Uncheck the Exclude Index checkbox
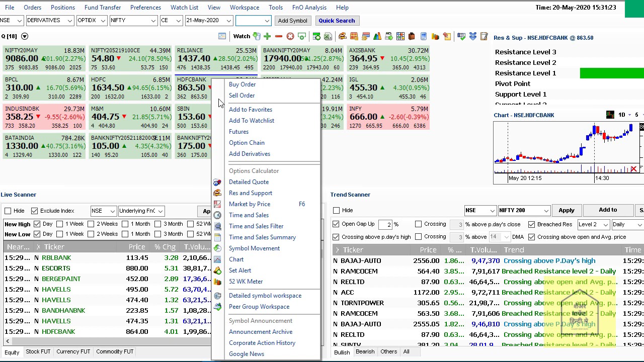 coord(34,211)
